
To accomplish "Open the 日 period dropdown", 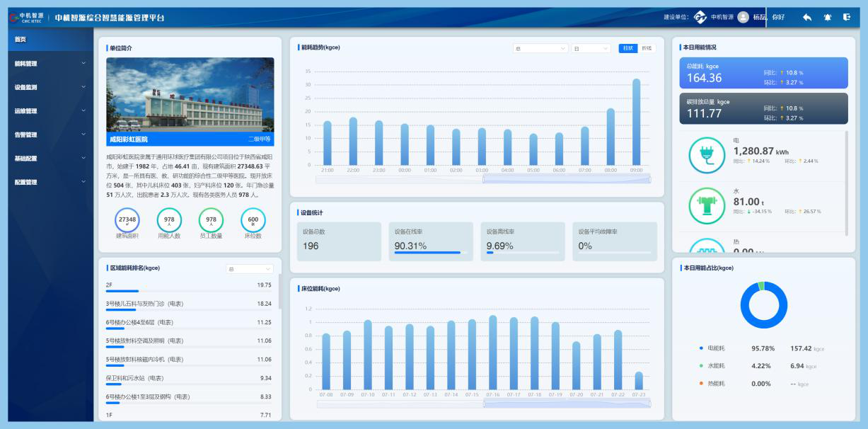I will (591, 48).
